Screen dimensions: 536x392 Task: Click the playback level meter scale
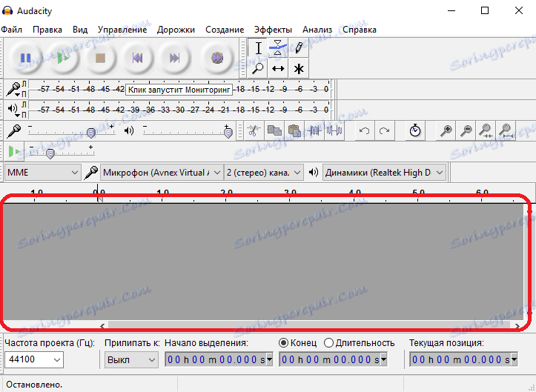coord(179,110)
